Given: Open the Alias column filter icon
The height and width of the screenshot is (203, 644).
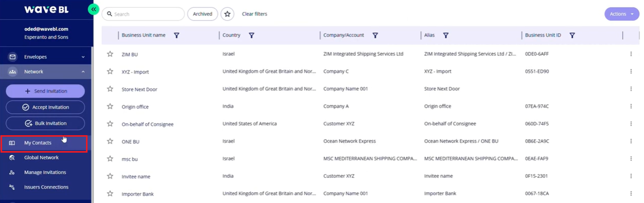Looking at the screenshot, I should pyautogui.click(x=445, y=35).
